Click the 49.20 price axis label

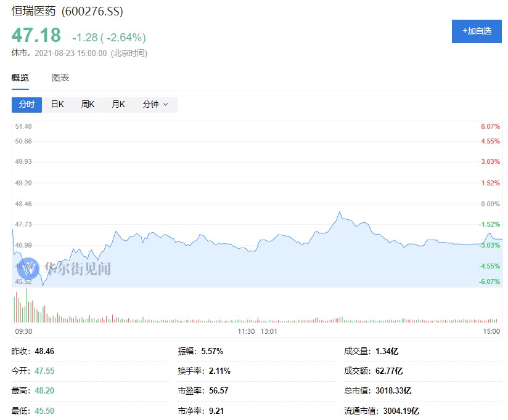(23, 183)
